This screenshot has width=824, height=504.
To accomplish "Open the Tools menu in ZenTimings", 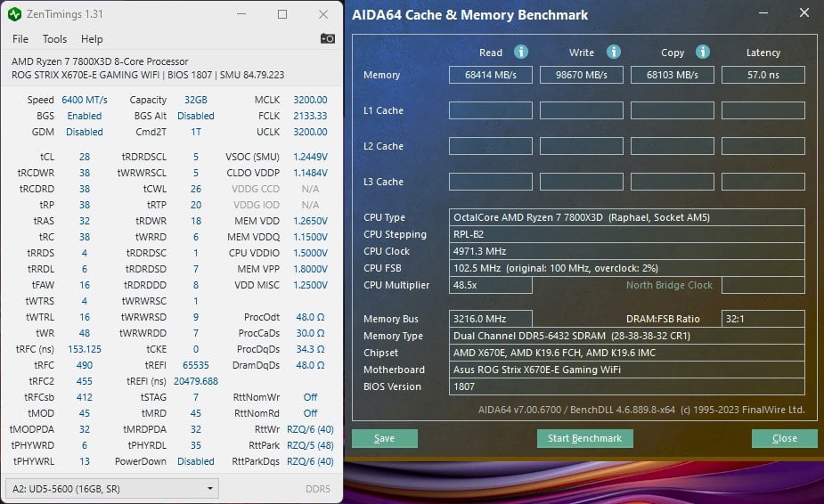I will coord(54,39).
